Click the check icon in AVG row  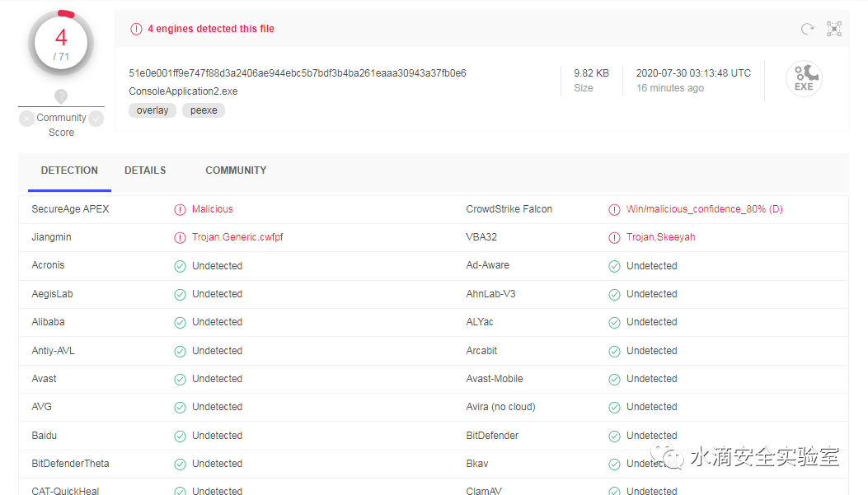point(180,408)
